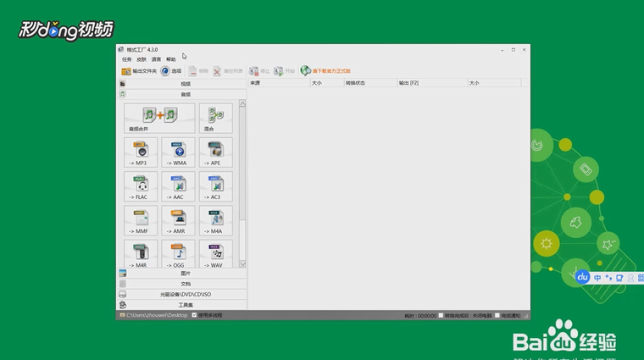
Task: Follow the 请下载官方正式版 download link
Action: (325, 71)
